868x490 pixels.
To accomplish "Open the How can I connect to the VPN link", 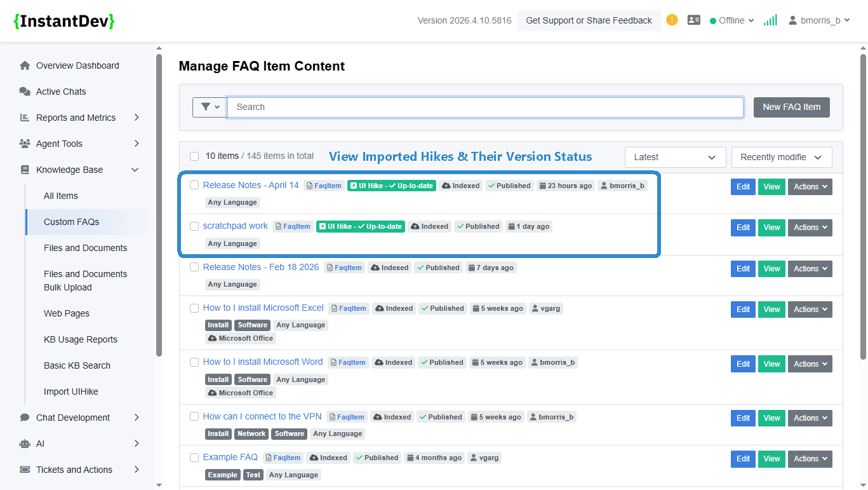I will coord(262,416).
